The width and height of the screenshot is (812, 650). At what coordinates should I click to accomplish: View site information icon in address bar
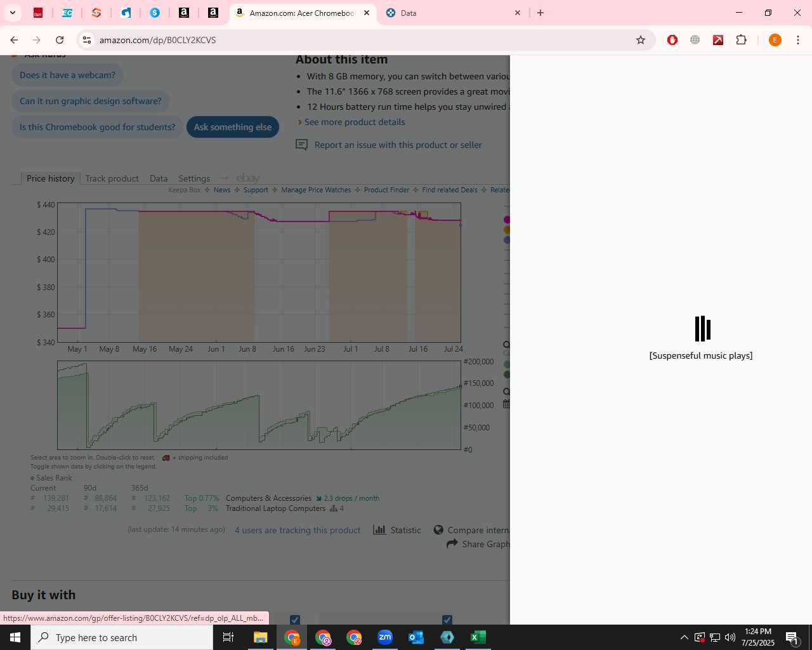tap(87, 40)
